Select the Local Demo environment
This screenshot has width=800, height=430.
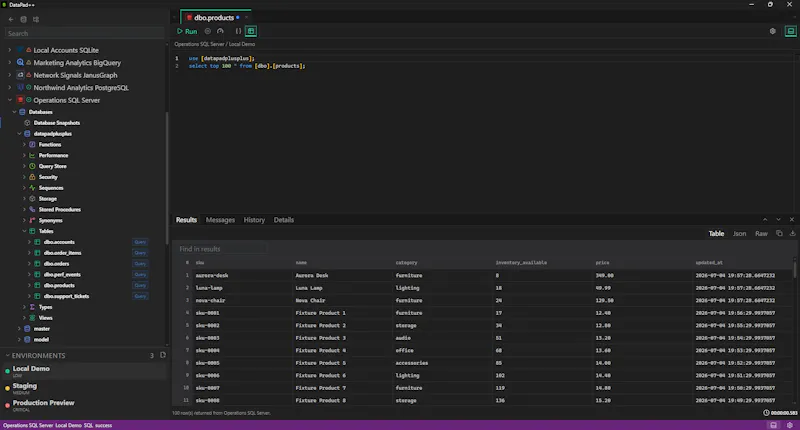(x=84, y=371)
